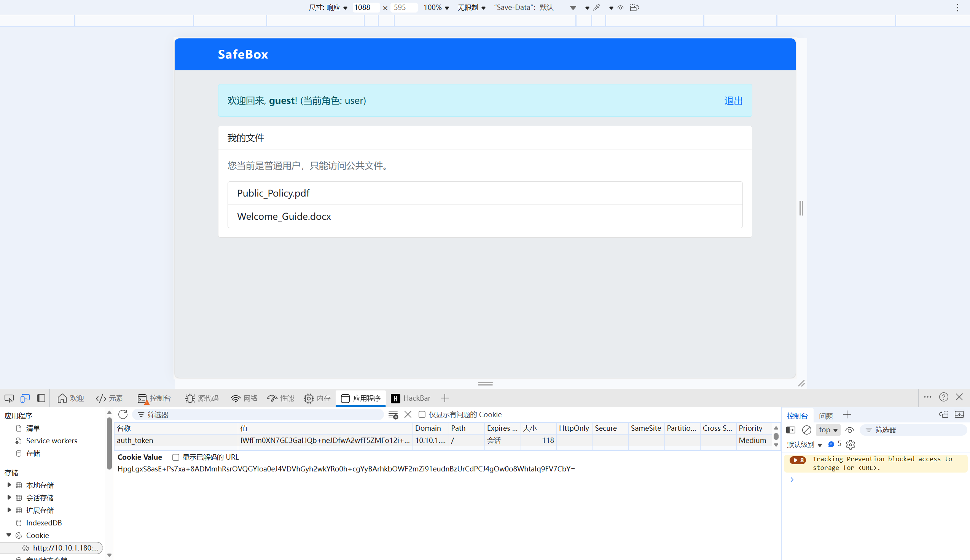
Task: Create a live expression with eye icon
Action: coord(849,430)
